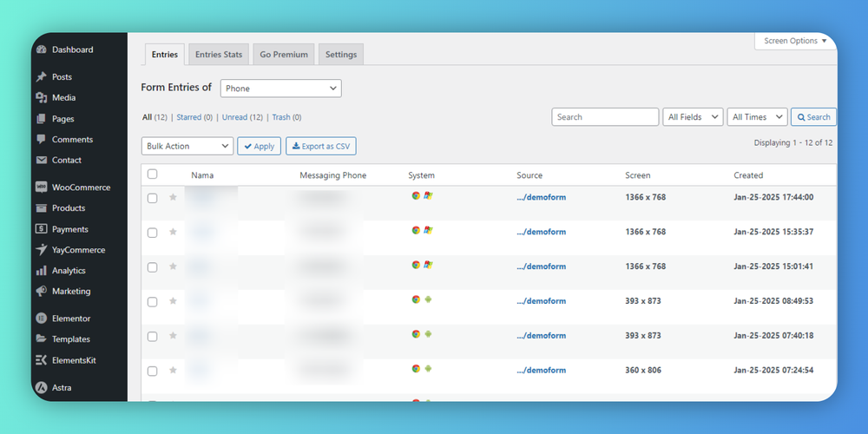Screen dimensions: 868x434
Task: Open the All Fields filter dropdown
Action: coord(693,117)
